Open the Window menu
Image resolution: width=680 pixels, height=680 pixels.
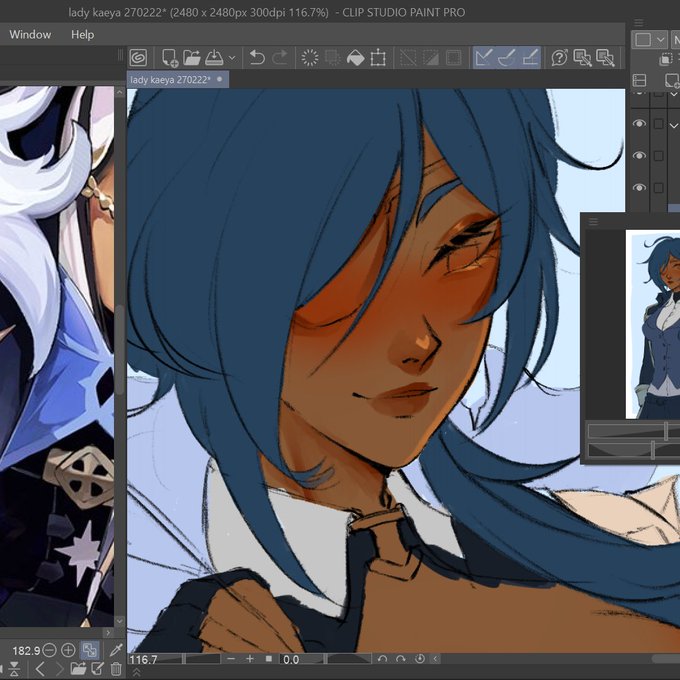[x=30, y=35]
